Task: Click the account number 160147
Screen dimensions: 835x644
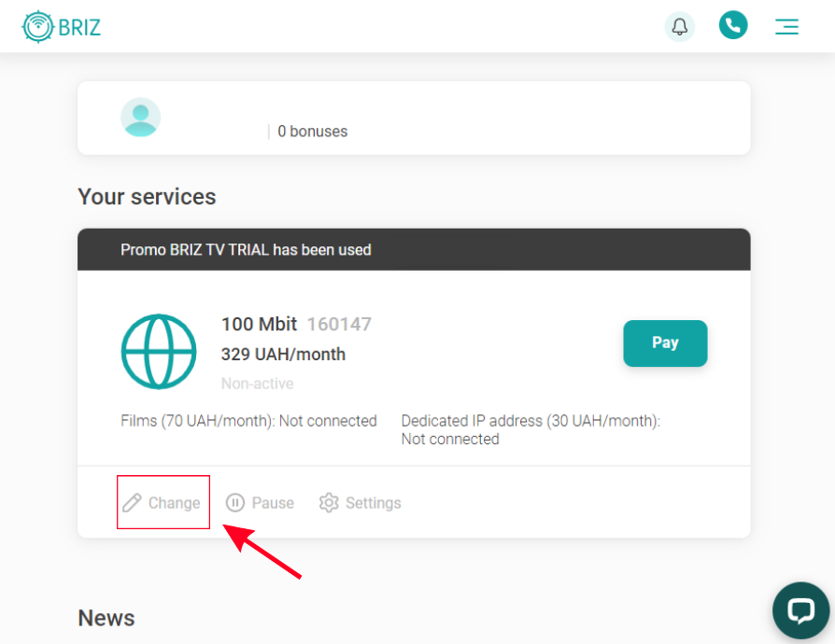Action: click(339, 324)
